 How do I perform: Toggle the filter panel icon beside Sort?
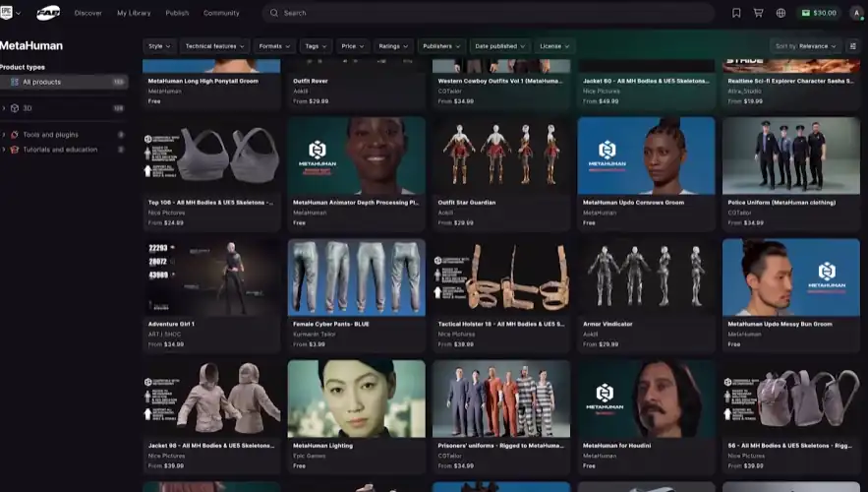852,46
